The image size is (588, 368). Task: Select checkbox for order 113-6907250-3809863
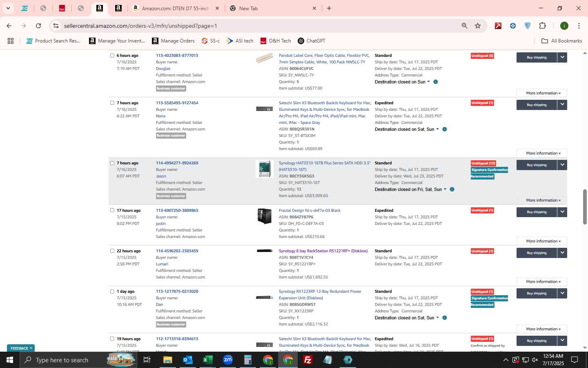coord(112,211)
